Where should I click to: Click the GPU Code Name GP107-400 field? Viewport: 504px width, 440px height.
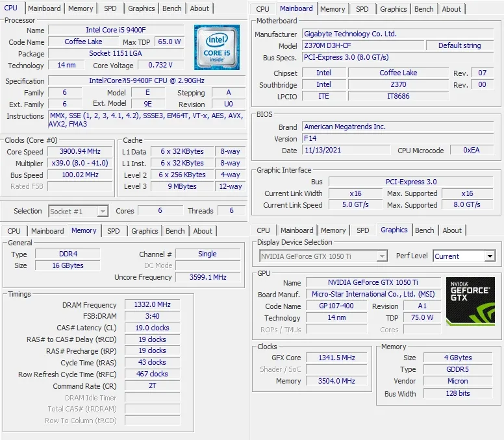(x=336, y=306)
